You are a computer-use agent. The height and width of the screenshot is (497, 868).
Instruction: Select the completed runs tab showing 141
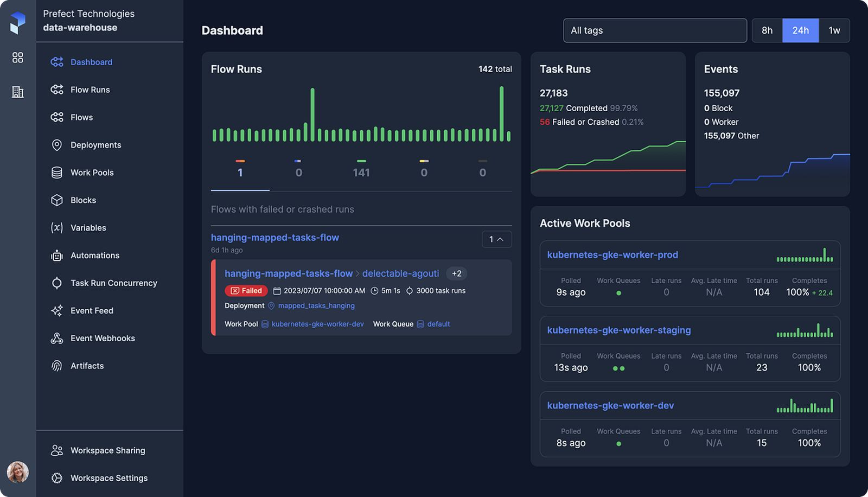coord(361,173)
